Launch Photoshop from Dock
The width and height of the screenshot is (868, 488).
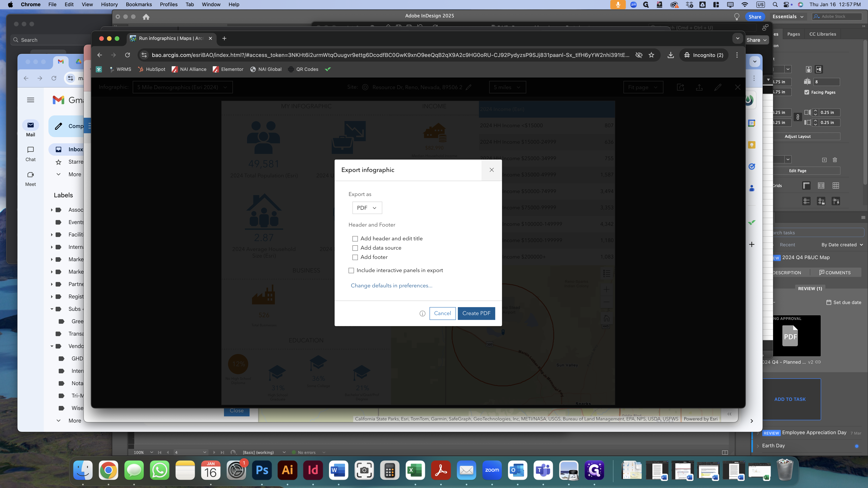pos(262,470)
